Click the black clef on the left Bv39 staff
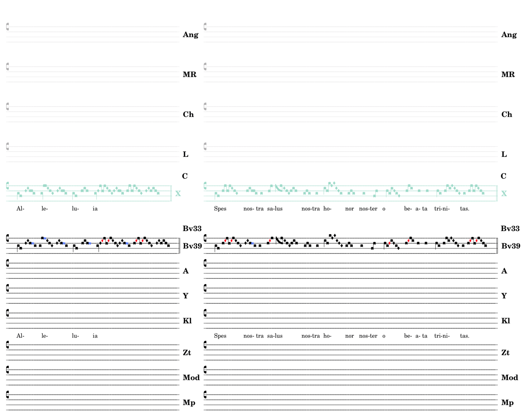This screenshot has width=525, height=420. [8, 238]
